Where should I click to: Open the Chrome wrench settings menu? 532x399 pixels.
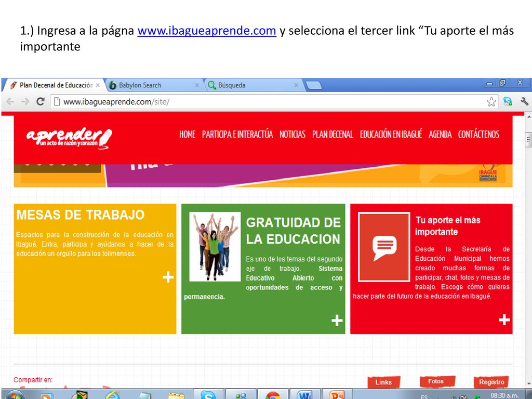coord(524,101)
